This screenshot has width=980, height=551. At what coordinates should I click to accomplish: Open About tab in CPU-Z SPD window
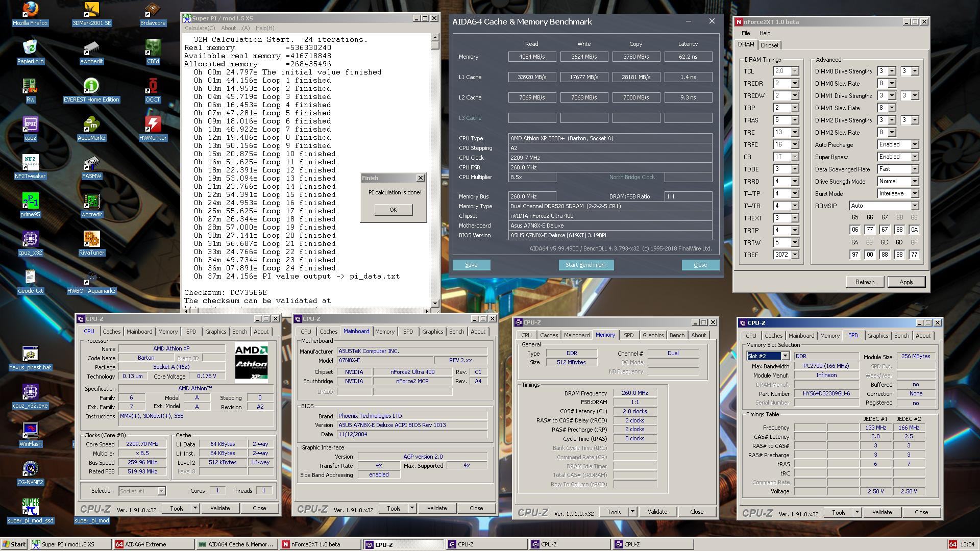[923, 336]
